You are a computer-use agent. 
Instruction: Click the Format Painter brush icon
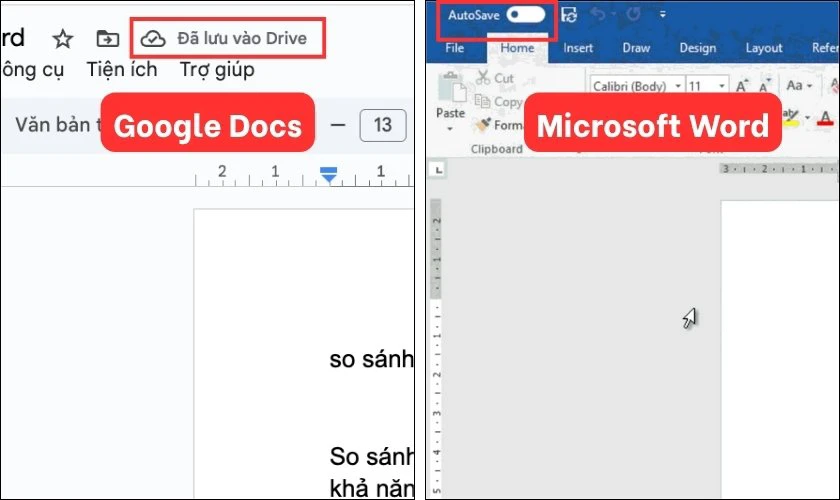pyautogui.click(x=482, y=125)
